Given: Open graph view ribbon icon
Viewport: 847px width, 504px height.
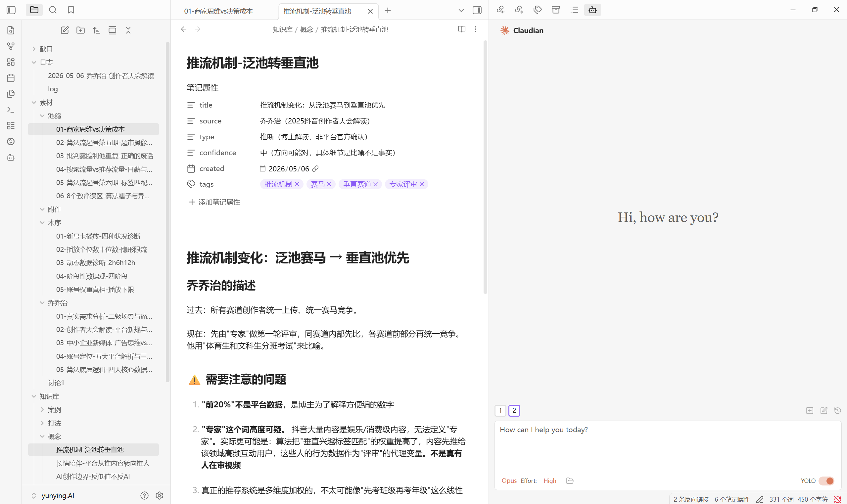Looking at the screenshot, I should 11,46.
